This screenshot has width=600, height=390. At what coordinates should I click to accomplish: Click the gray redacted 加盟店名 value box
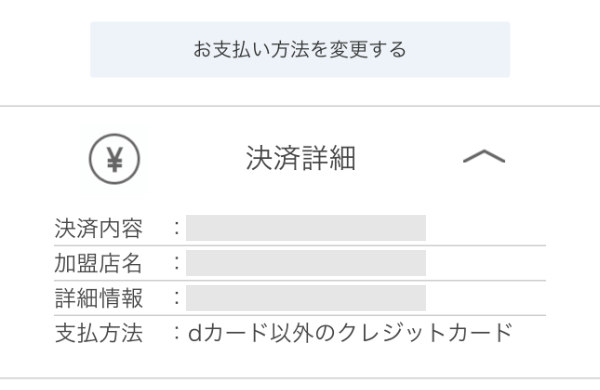pos(306,263)
